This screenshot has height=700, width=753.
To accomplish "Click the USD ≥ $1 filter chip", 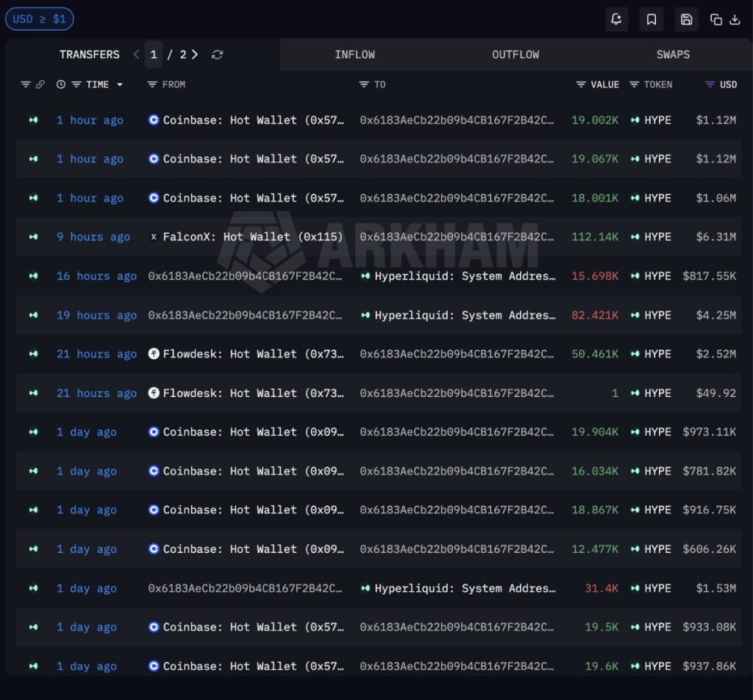I will tap(40, 19).
